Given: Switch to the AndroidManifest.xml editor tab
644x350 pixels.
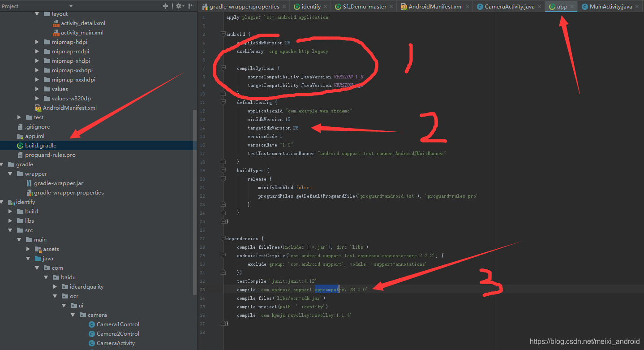Looking at the screenshot, I should click(435, 6).
